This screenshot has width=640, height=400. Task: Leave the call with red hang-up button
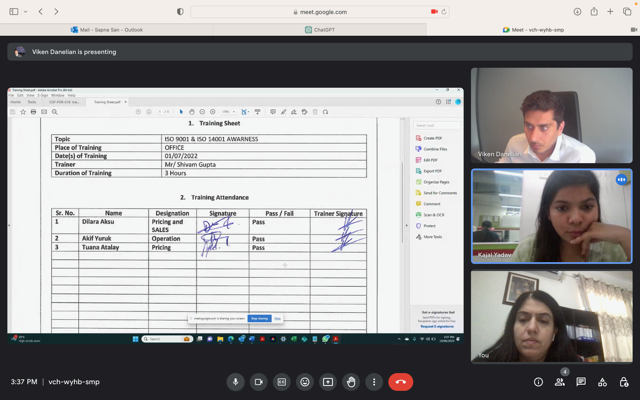[400, 382]
